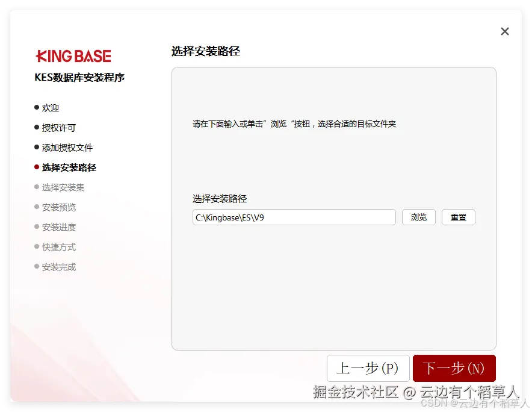This screenshot has height=412, width=532.
Task: Select the 快捷方式 step in sidebar
Action: tap(55, 247)
